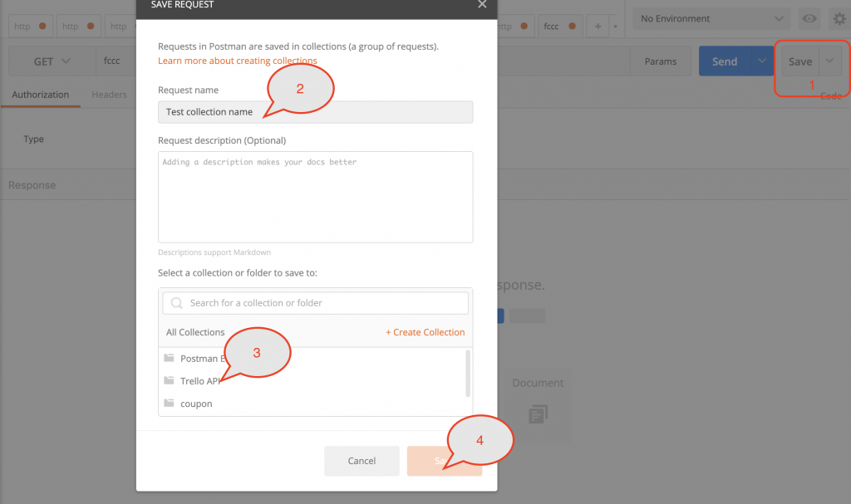Click the Document icon in background
Viewport: 851px width, 504px height.
pos(538,412)
